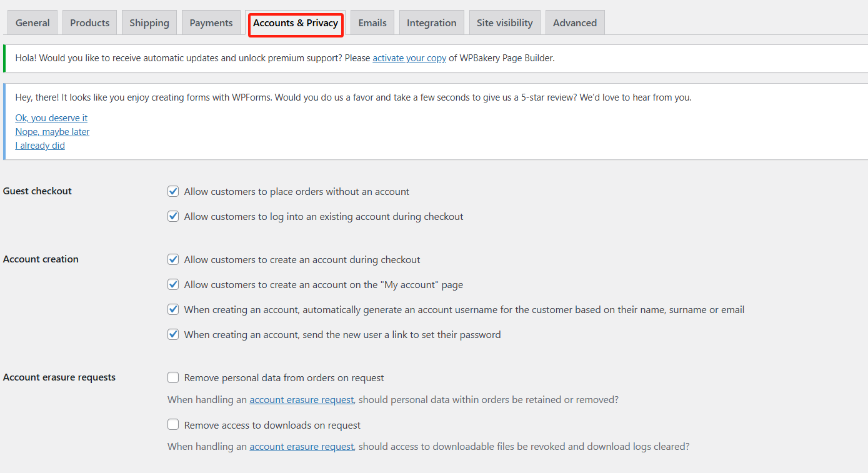The height and width of the screenshot is (473, 868).
Task: Open the Products tab
Action: click(89, 22)
